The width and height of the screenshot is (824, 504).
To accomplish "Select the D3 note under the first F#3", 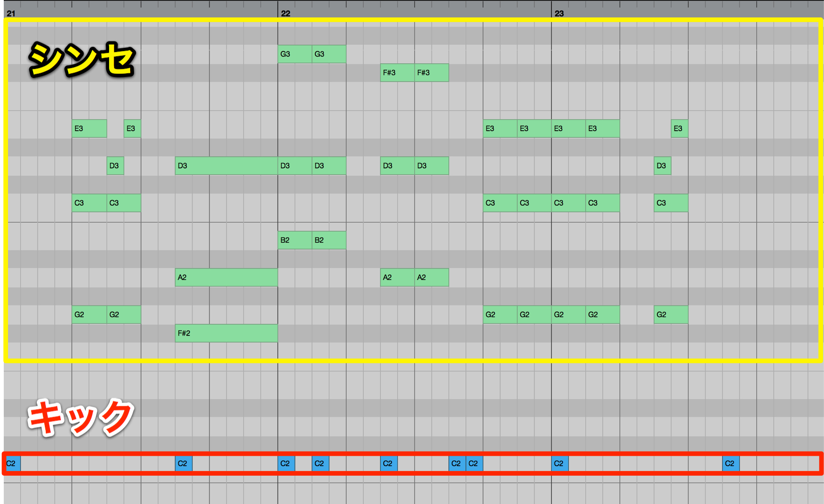I will tap(397, 166).
